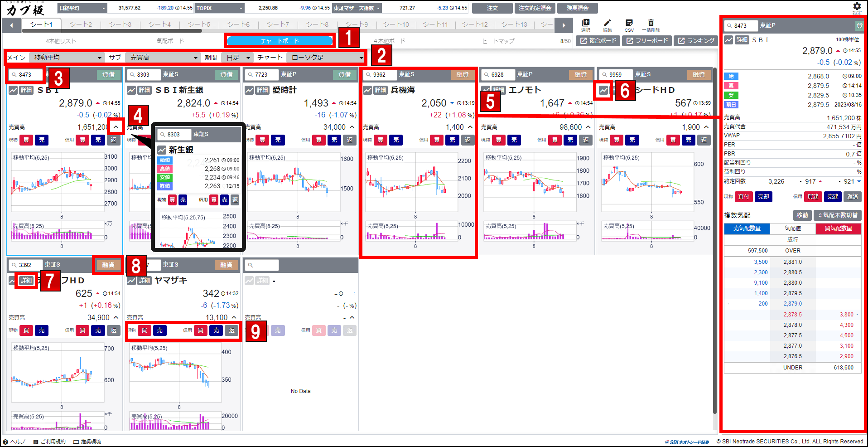The width and height of the screenshot is (868, 447).
Task: Open 期間 日足 period dropdown
Action: coord(238,58)
